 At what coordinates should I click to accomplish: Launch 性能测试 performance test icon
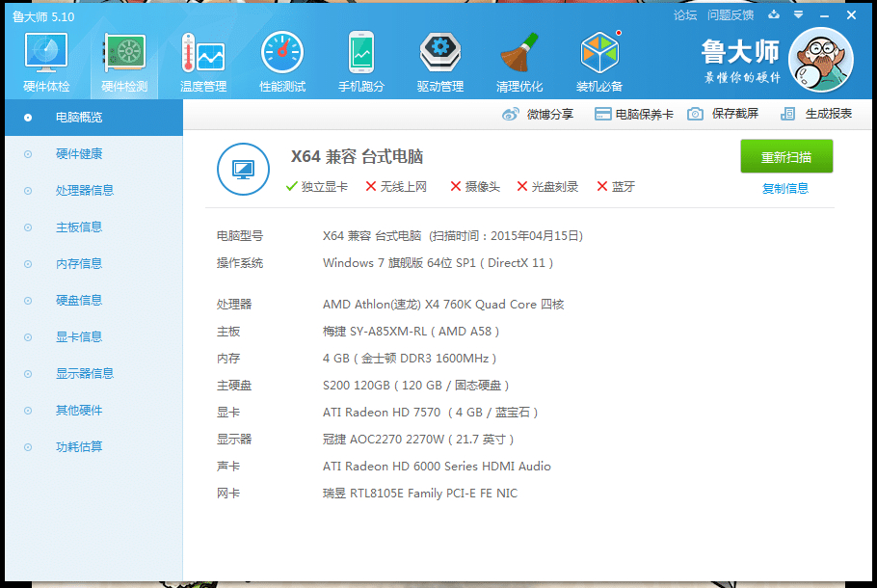[x=281, y=53]
